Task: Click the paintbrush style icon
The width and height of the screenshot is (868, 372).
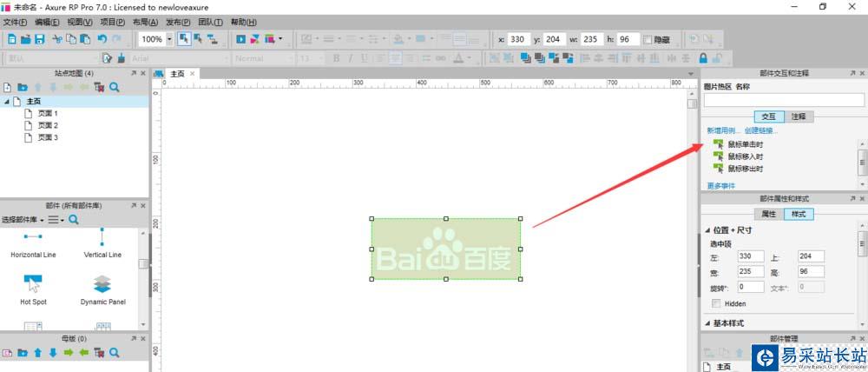Action: [x=122, y=57]
